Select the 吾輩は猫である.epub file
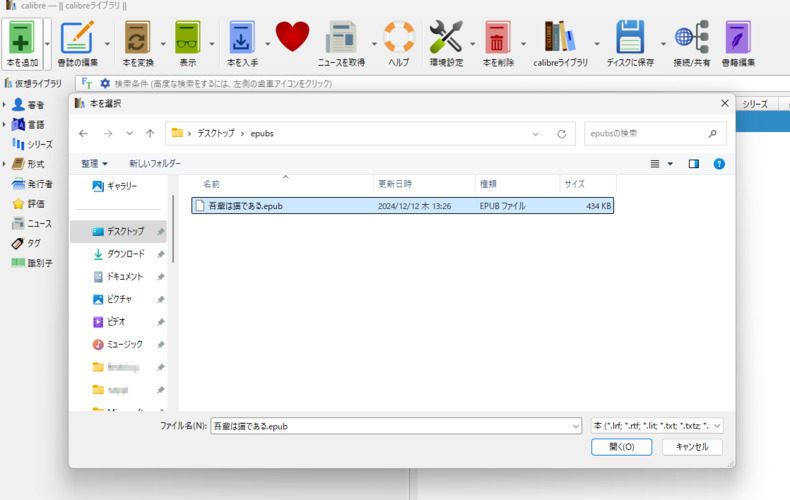790x500 pixels. point(403,206)
